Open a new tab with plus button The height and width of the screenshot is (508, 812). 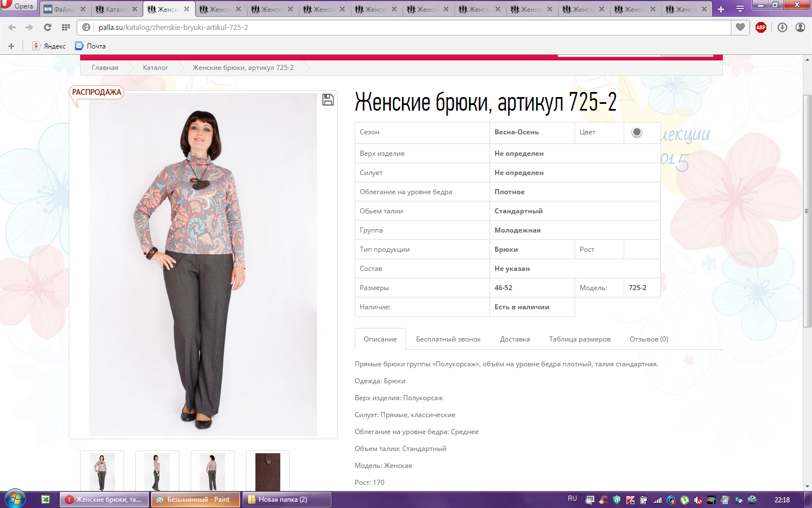point(721,9)
